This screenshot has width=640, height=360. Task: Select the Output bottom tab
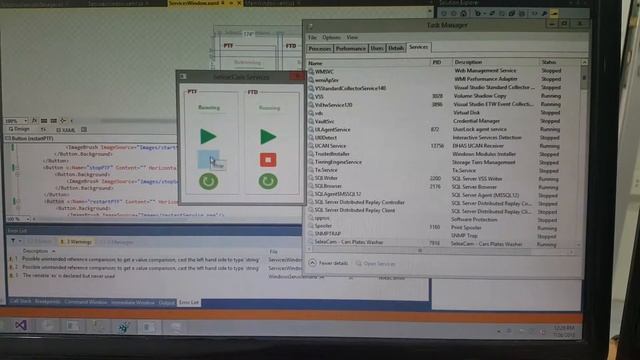click(167, 302)
